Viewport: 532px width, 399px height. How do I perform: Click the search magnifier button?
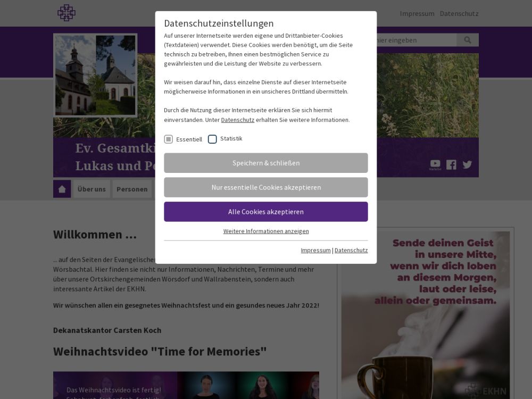(x=468, y=40)
